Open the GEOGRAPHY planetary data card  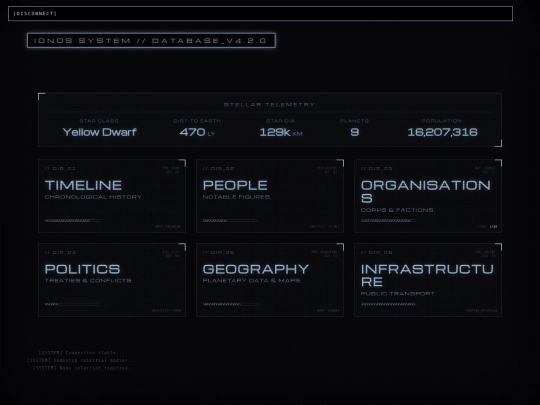(x=270, y=280)
